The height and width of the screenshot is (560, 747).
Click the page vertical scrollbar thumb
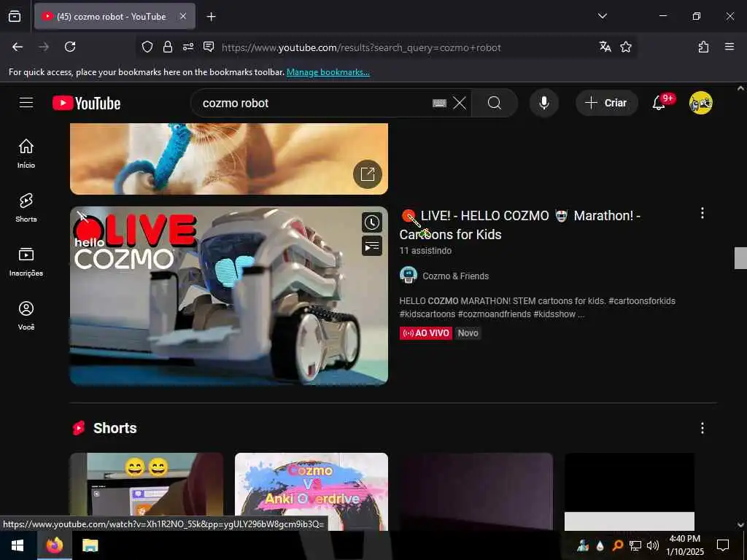tap(740, 258)
